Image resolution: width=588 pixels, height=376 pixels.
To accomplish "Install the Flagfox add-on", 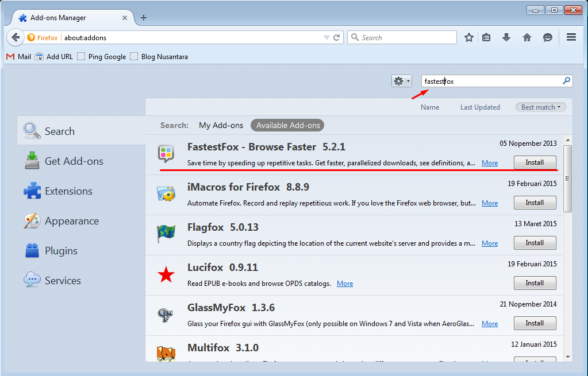I will (x=535, y=243).
